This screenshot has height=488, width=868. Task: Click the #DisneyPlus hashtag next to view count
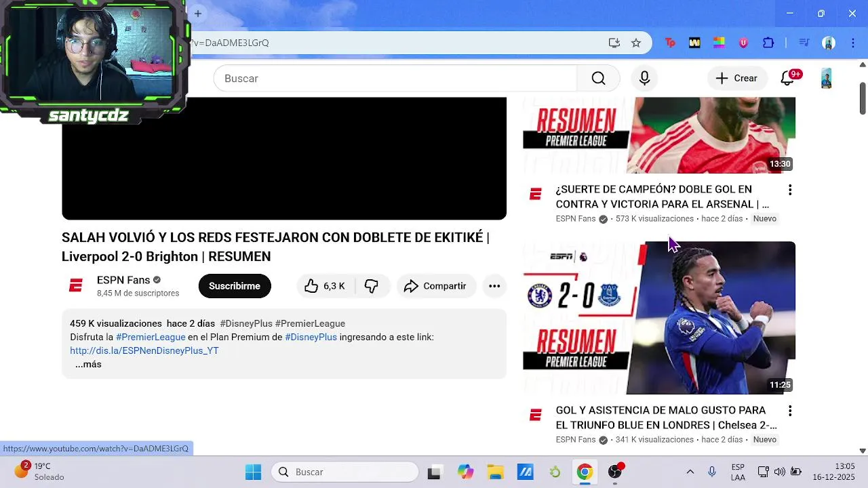(x=246, y=323)
